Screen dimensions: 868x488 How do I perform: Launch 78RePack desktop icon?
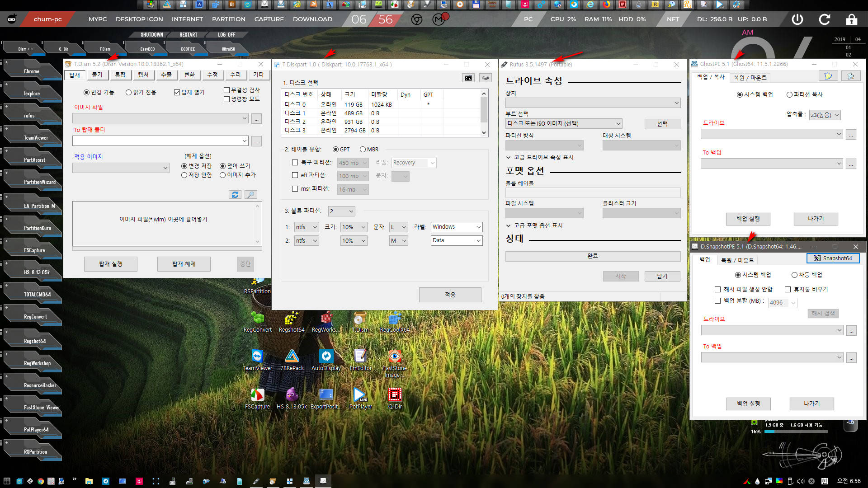point(292,360)
